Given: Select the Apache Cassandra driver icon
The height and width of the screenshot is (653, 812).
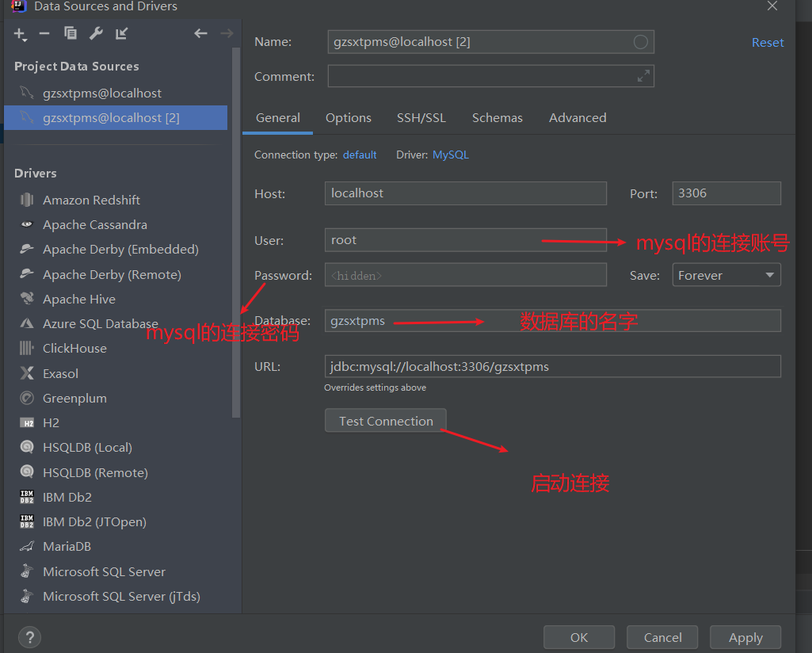Looking at the screenshot, I should click(27, 225).
